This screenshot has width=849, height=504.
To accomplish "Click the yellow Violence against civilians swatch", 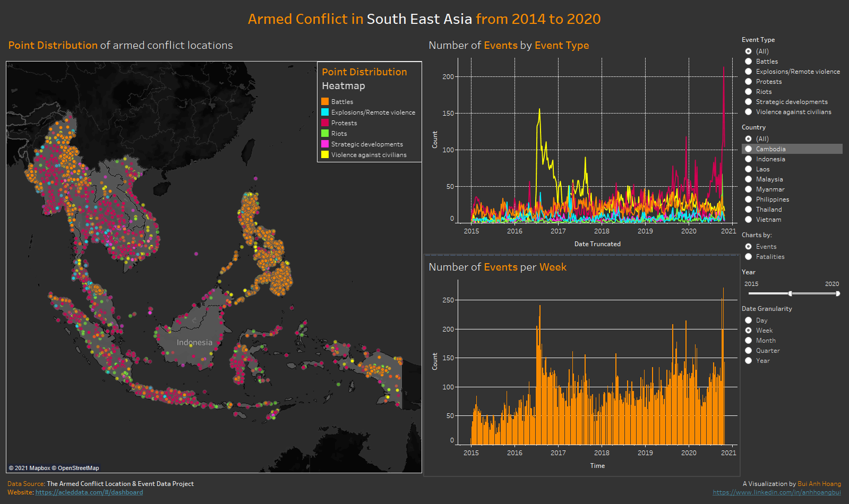I will (325, 154).
